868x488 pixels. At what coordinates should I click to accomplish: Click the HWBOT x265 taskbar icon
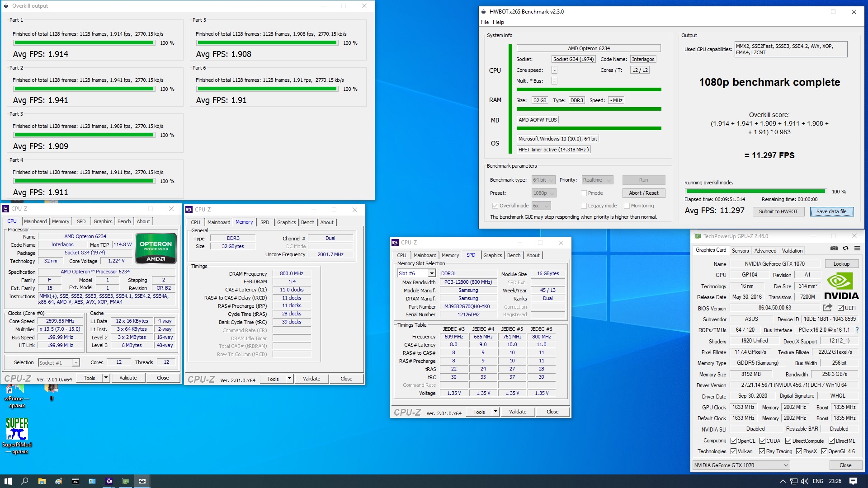tap(142, 481)
